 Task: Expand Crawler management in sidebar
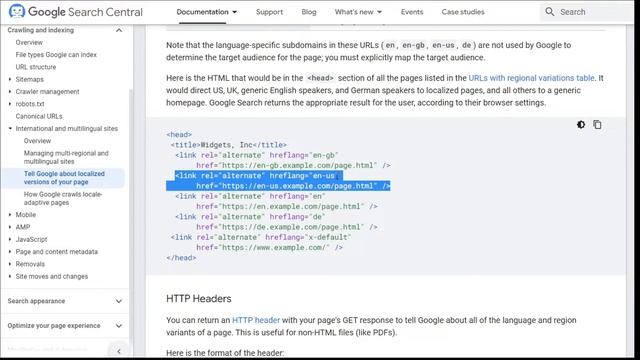pyautogui.click(x=10, y=91)
